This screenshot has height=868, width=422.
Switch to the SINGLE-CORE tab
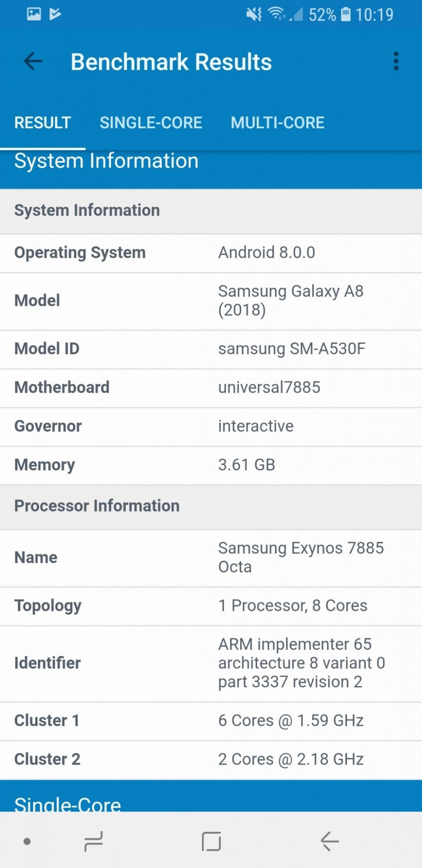151,123
